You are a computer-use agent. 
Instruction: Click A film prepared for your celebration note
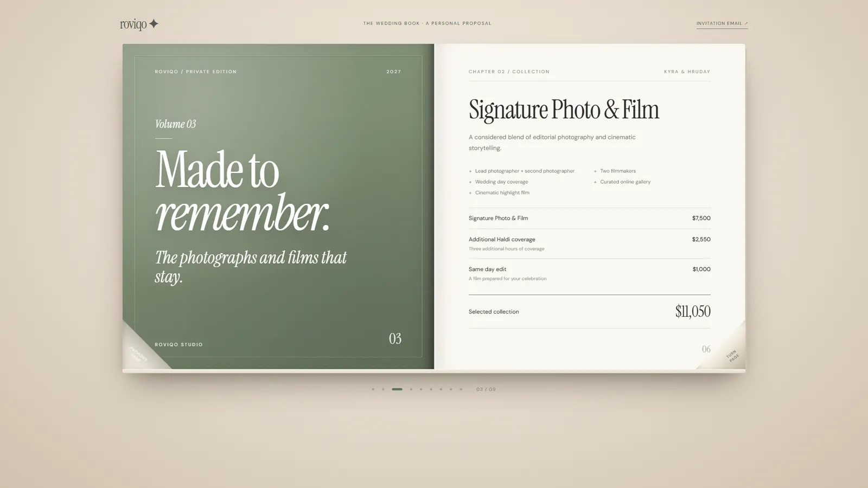click(508, 279)
